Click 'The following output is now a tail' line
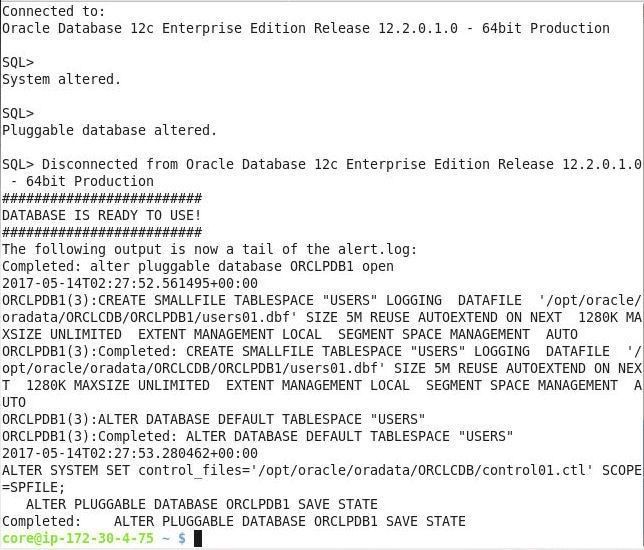Image resolution: width=644 pixels, height=550 pixels. pos(209,249)
